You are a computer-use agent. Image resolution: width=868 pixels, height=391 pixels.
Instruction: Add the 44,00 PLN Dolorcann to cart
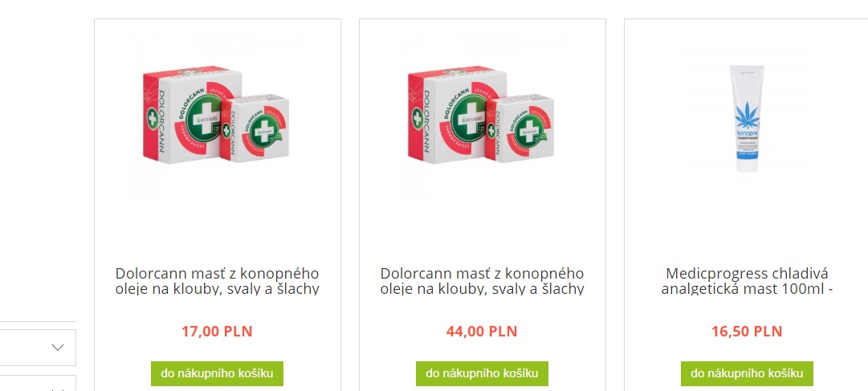click(x=482, y=374)
